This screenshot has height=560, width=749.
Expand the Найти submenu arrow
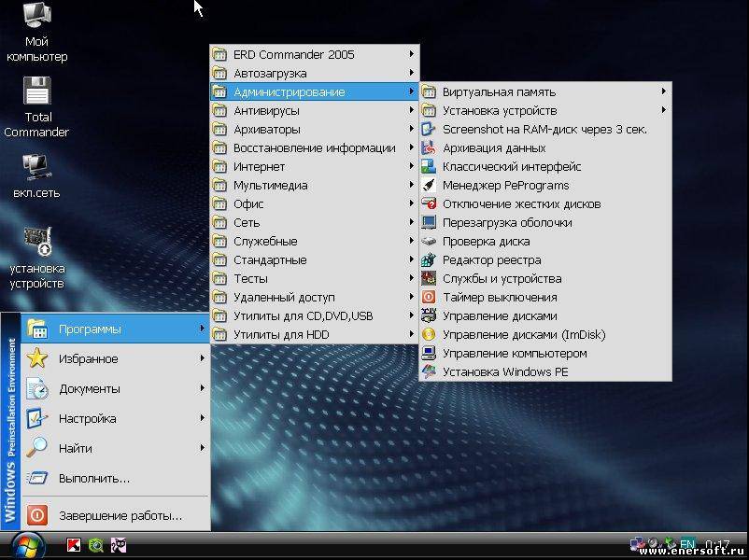pyautogui.click(x=203, y=448)
